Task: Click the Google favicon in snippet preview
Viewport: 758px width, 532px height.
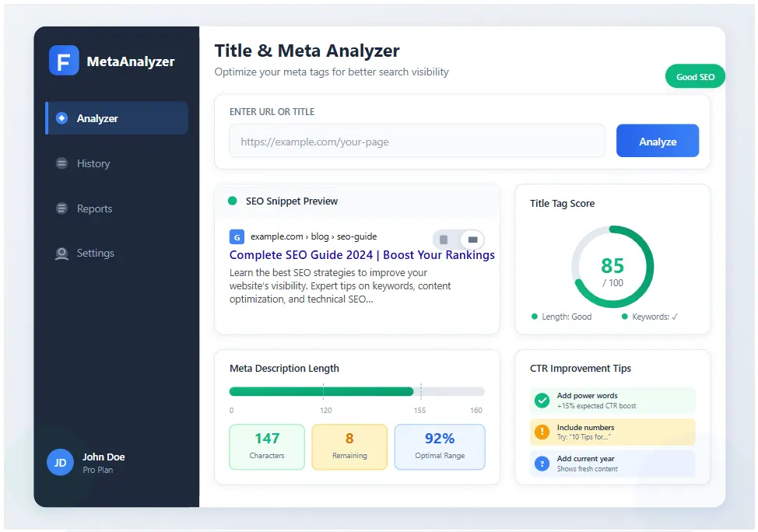Action: pyautogui.click(x=237, y=236)
